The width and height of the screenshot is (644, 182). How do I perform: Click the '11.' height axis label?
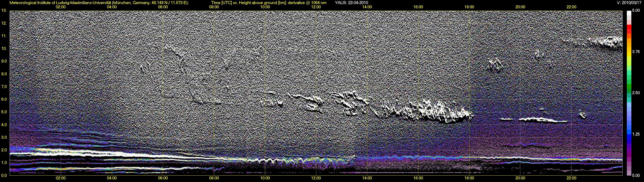(4, 36)
